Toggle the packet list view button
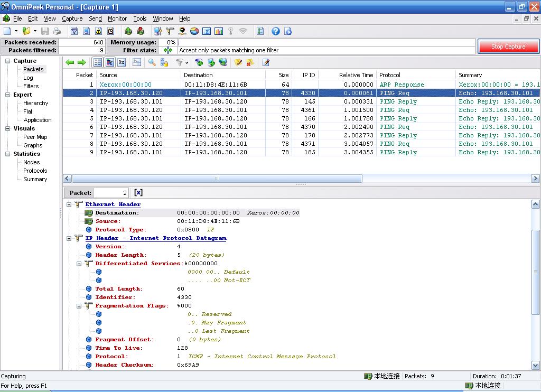 point(98,62)
